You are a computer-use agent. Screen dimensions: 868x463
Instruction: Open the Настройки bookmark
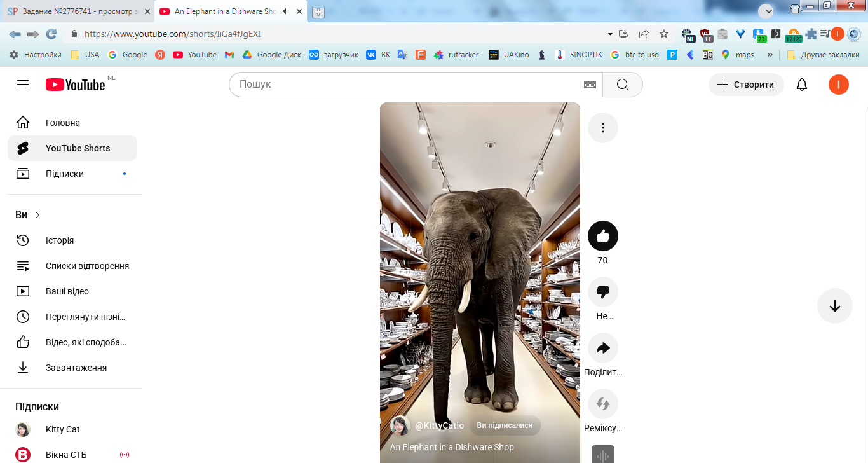[x=36, y=55]
